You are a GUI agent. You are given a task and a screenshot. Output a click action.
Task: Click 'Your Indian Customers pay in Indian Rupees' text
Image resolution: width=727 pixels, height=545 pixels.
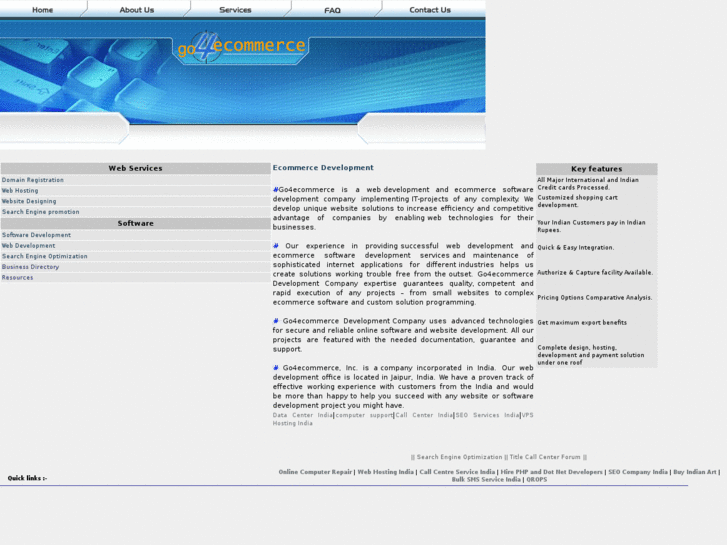tap(591, 226)
